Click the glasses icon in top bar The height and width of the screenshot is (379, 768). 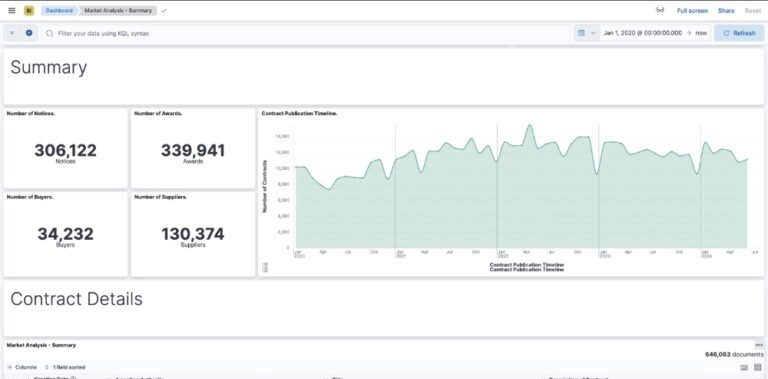pos(660,10)
